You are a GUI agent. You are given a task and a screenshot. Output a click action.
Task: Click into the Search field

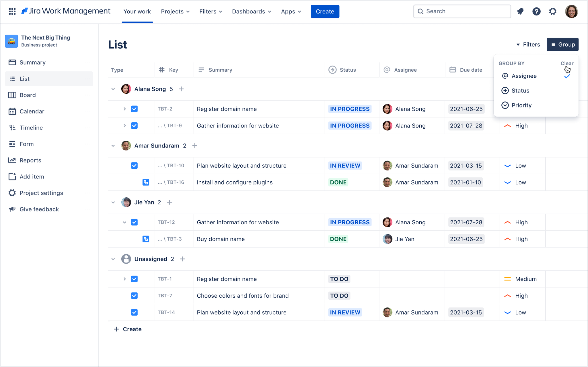pyautogui.click(x=465, y=11)
